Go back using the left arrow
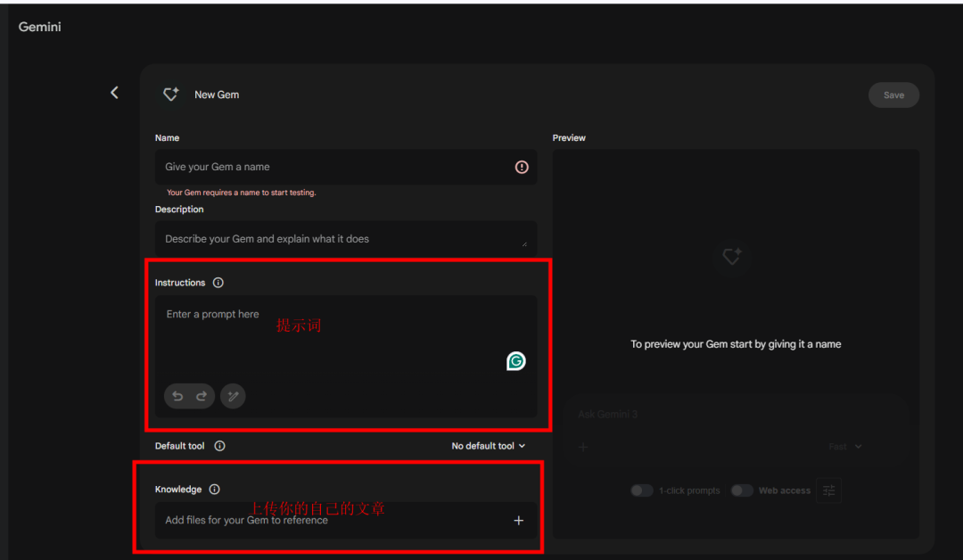 click(x=114, y=93)
